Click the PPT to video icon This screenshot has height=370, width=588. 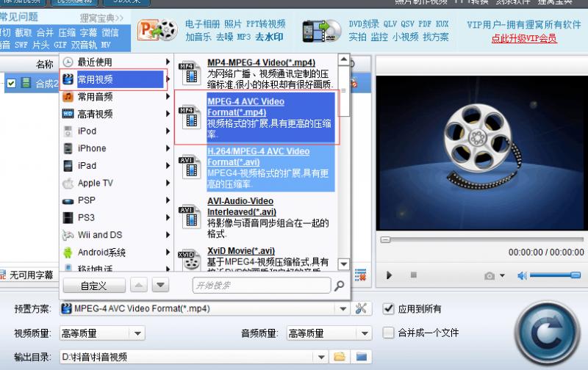coord(157,30)
